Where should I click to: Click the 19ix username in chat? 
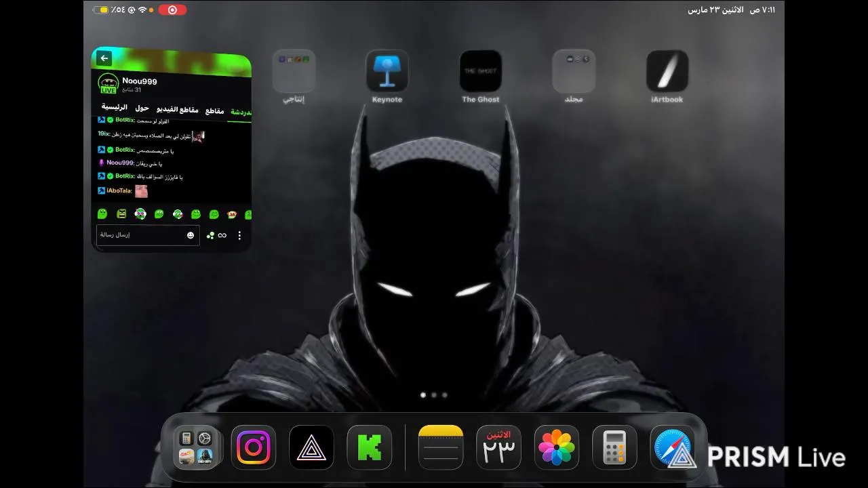click(104, 134)
